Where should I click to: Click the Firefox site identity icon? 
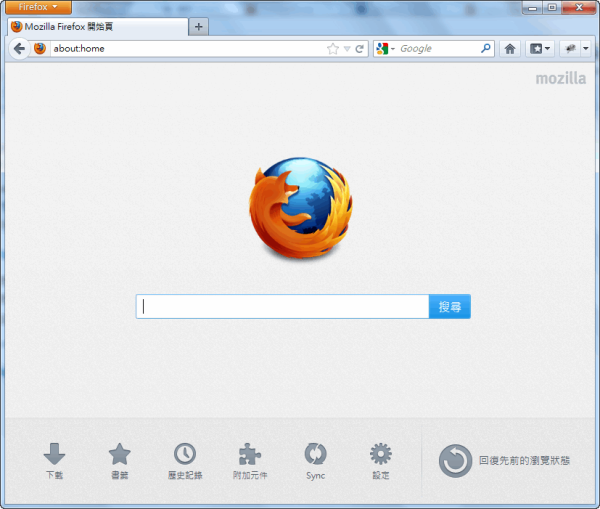40,49
